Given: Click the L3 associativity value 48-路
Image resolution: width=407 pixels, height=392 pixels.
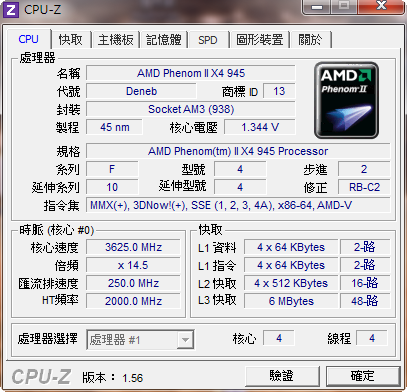Looking at the screenshot, I should click(365, 301).
